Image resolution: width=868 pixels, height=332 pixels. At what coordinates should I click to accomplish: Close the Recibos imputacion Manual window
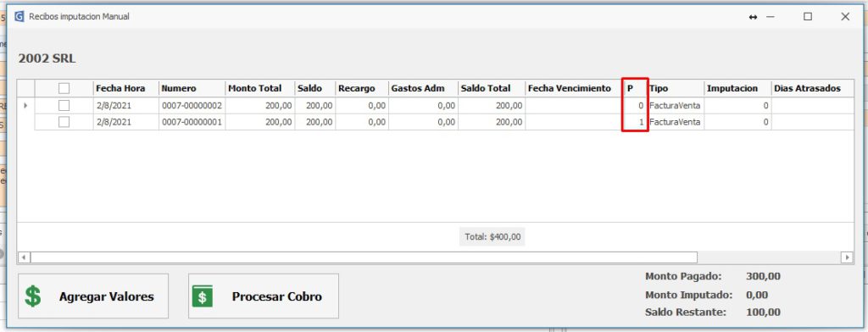845,17
